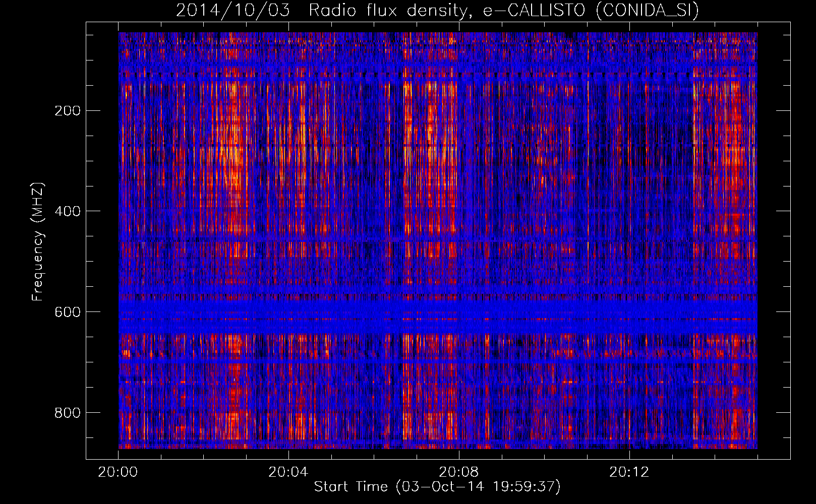The image size is (816, 504).
Task: Click the 'Start Time (03-Oct-14 19:59:37)' label
Action: (x=437, y=487)
